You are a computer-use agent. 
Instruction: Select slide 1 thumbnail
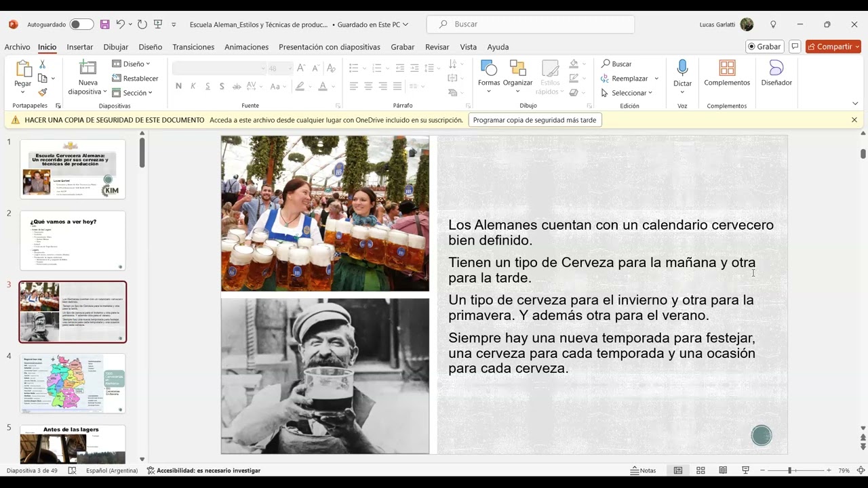pos(73,169)
